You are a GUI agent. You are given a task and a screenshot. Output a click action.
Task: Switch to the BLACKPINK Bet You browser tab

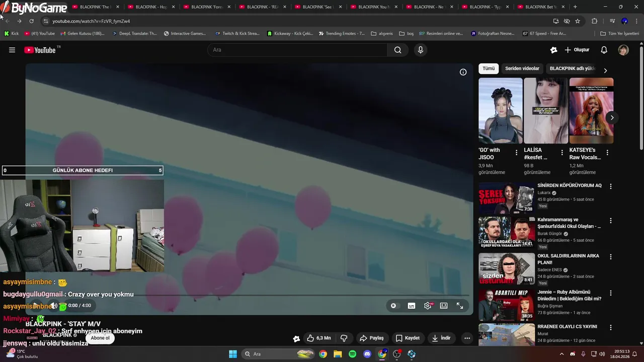pos(540,7)
